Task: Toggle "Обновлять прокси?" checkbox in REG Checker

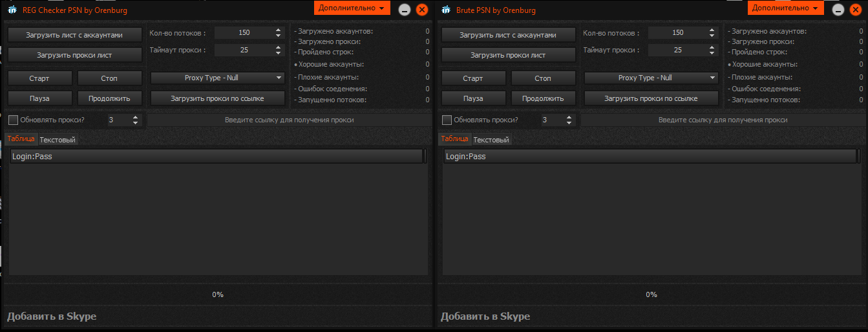Action: (x=13, y=120)
